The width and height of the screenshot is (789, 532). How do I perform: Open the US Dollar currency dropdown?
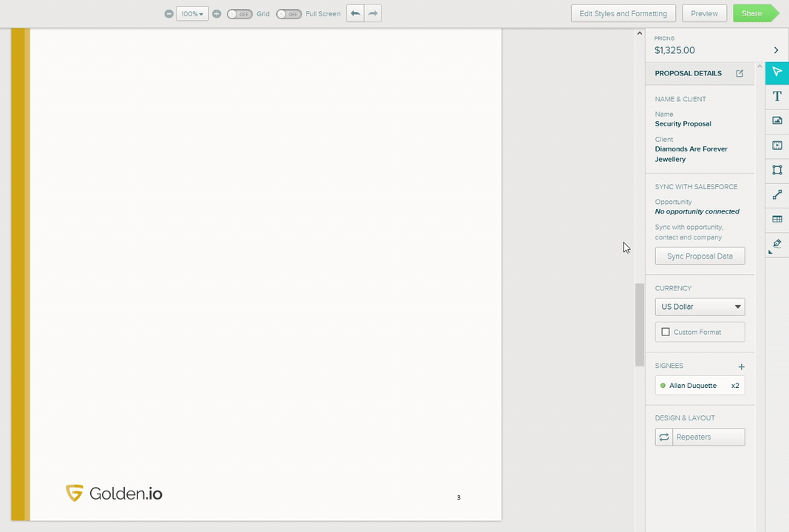coord(700,307)
